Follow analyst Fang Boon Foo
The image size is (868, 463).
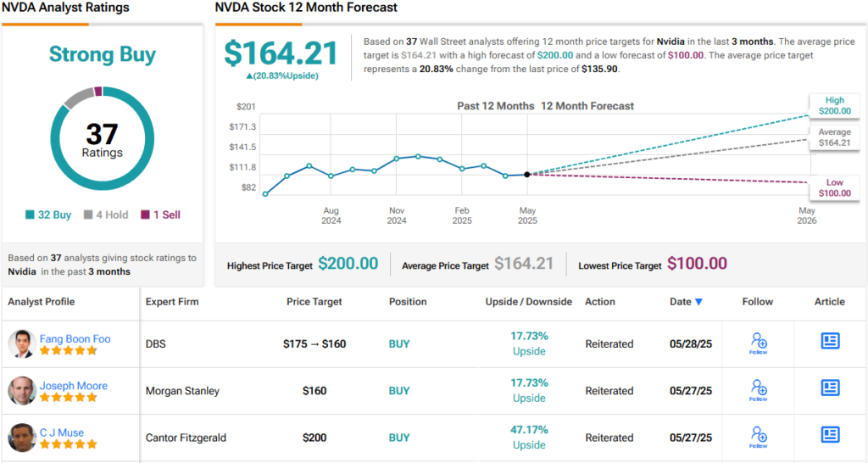pyautogui.click(x=759, y=343)
